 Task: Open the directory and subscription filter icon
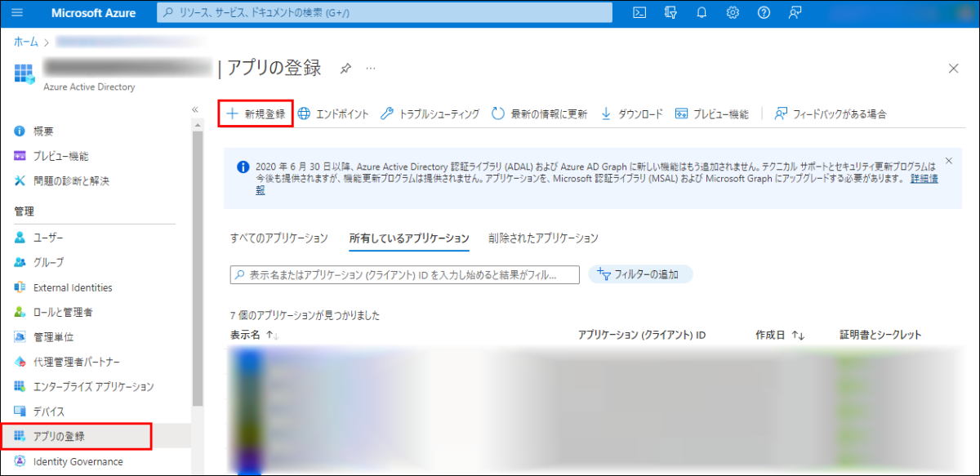coord(671,12)
